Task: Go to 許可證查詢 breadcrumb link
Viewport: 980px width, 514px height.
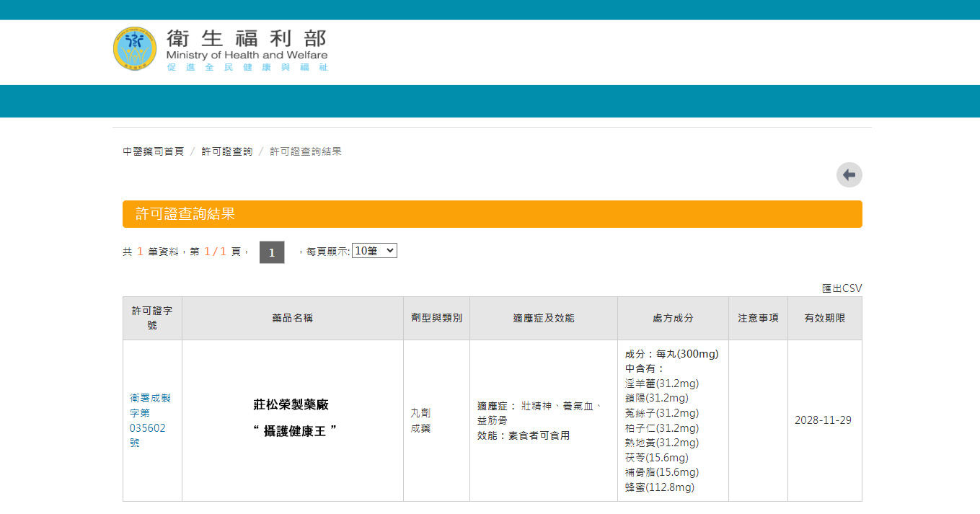Action: 227,151
